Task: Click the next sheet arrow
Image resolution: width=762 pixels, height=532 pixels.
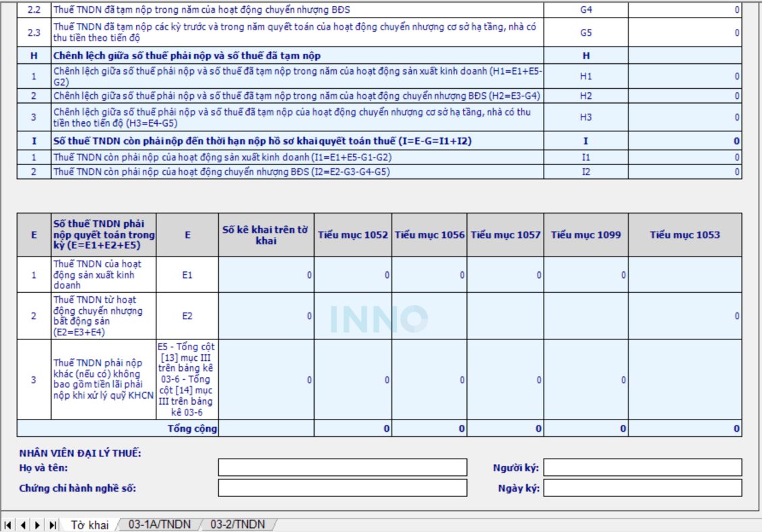Action: pos(37,525)
